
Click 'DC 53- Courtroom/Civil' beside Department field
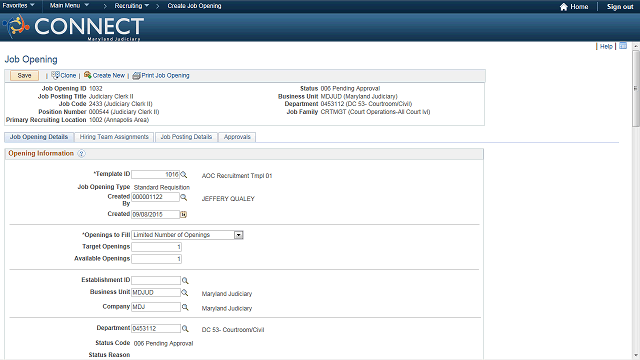coord(233,330)
